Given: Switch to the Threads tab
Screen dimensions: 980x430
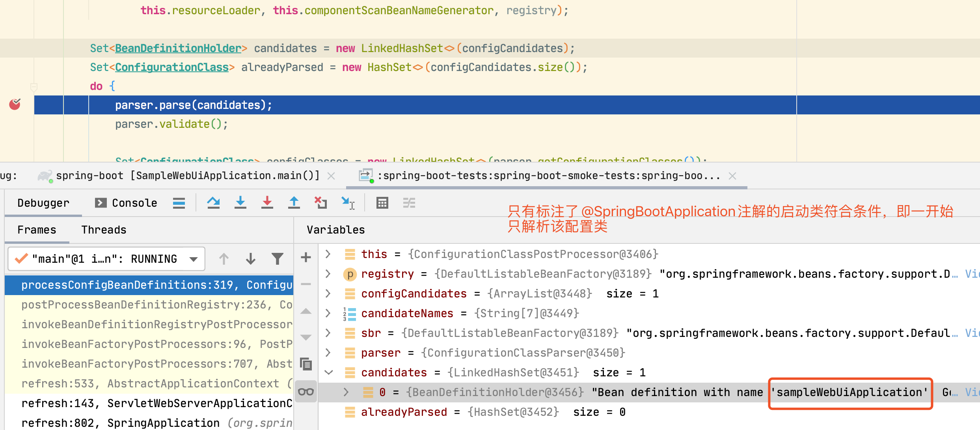Looking at the screenshot, I should [x=104, y=230].
